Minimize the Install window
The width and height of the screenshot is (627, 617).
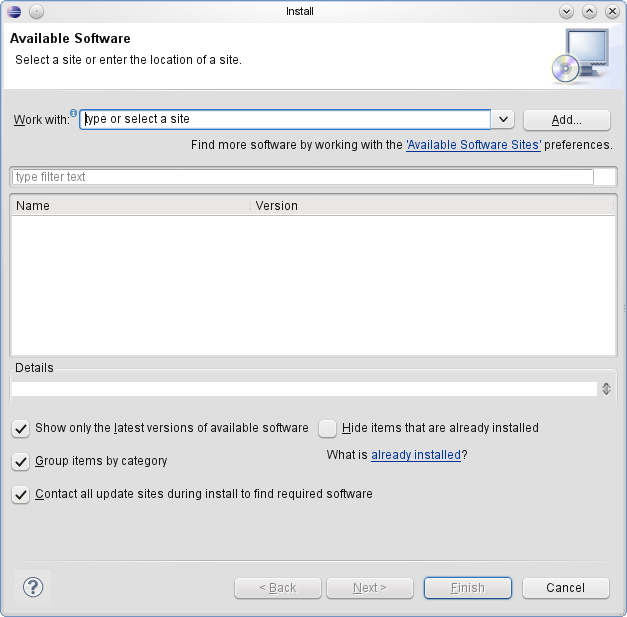(x=566, y=11)
